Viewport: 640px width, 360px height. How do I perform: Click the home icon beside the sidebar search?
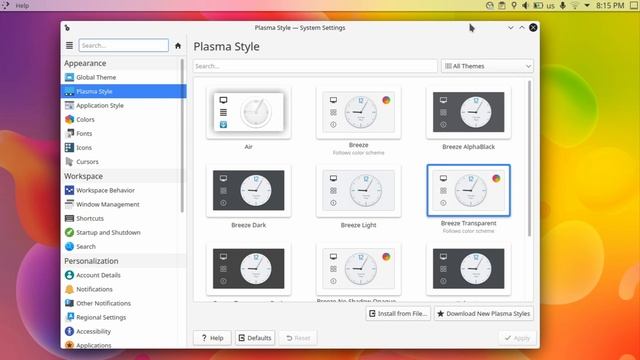pos(178,46)
